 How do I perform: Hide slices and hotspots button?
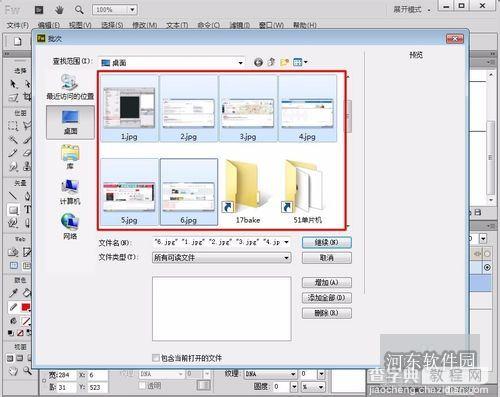pyautogui.click(x=13, y=266)
